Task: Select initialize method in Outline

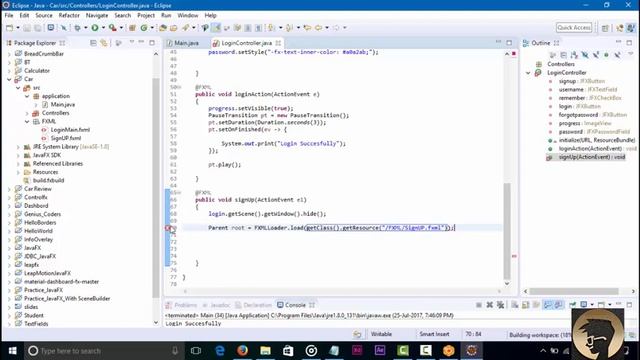Action: pyautogui.click(x=596, y=140)
